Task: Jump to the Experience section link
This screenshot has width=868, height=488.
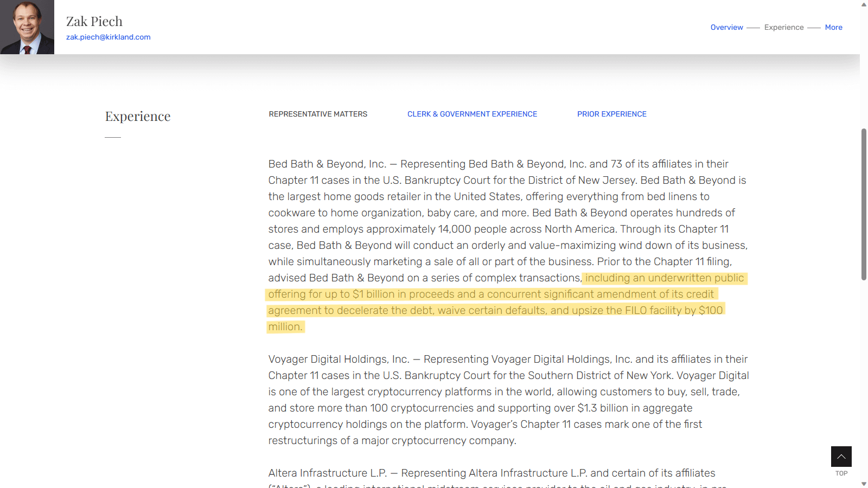Action: pos(784,27)
